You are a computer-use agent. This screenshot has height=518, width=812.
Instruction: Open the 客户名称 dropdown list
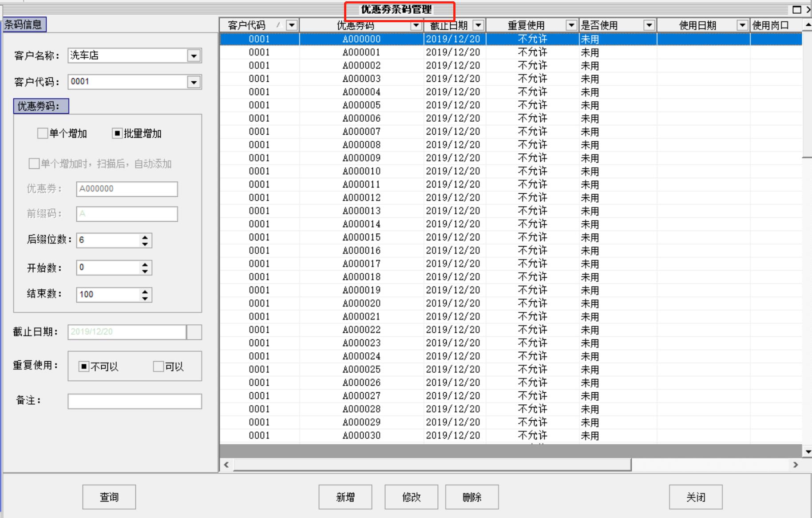(x=194, y=56)
